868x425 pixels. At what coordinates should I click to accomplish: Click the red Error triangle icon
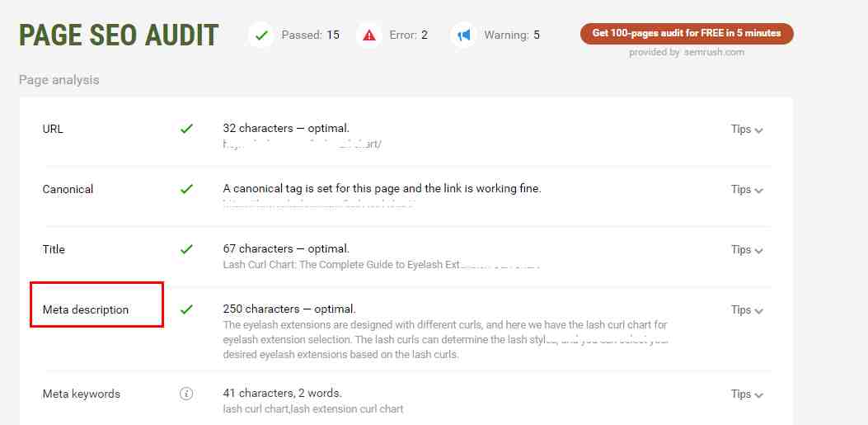point(369,35)
